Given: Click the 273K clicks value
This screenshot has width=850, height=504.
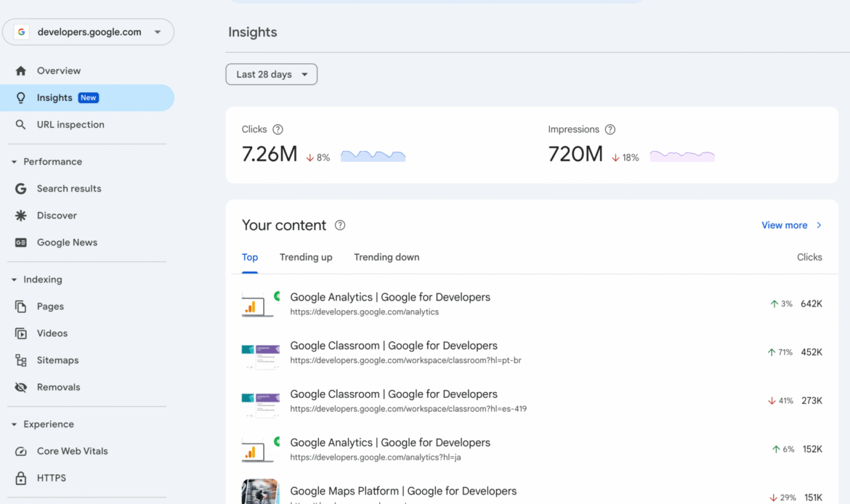Looking at the screenshot, I should [811, 401].
